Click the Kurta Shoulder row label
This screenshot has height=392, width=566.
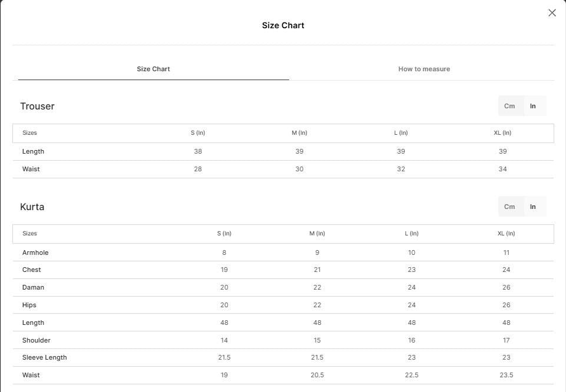[x=37, y=340]
